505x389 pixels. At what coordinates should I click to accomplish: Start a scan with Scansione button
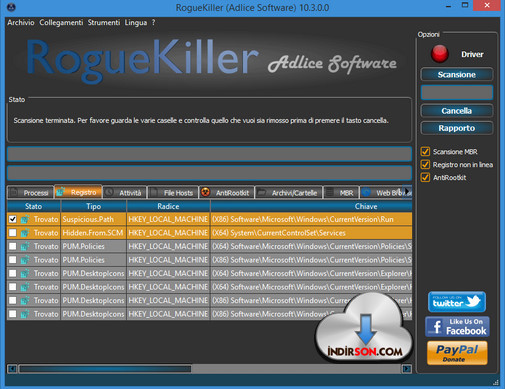457,74
